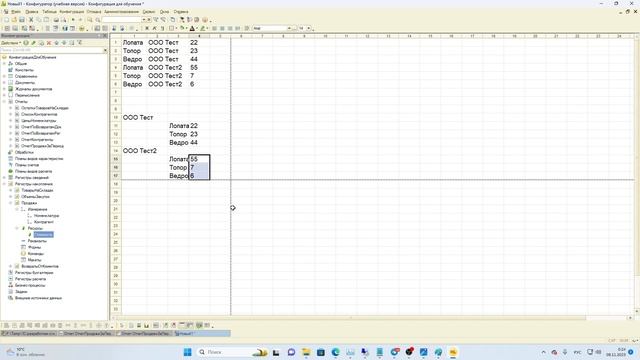This screenshot has width=640, height=360.
Task: Click the red Delete icon in configuration panel
Action: click(x=49, y=42)
